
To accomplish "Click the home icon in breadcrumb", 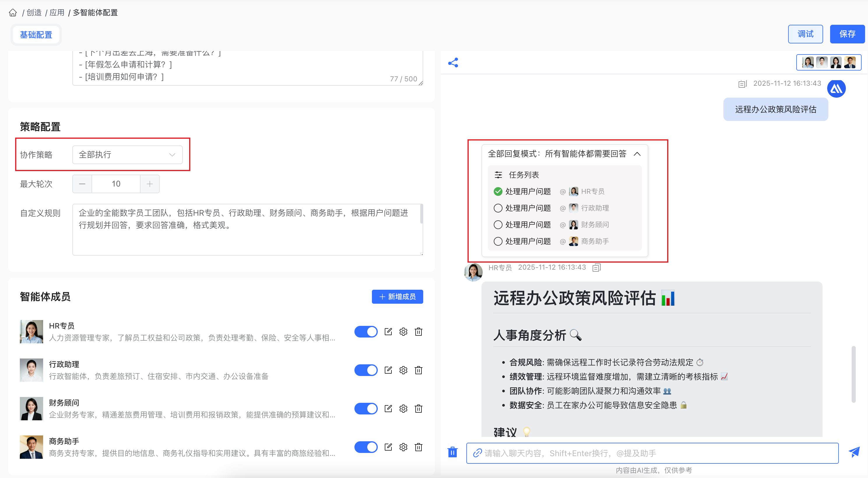I will (x=13, y=13).
